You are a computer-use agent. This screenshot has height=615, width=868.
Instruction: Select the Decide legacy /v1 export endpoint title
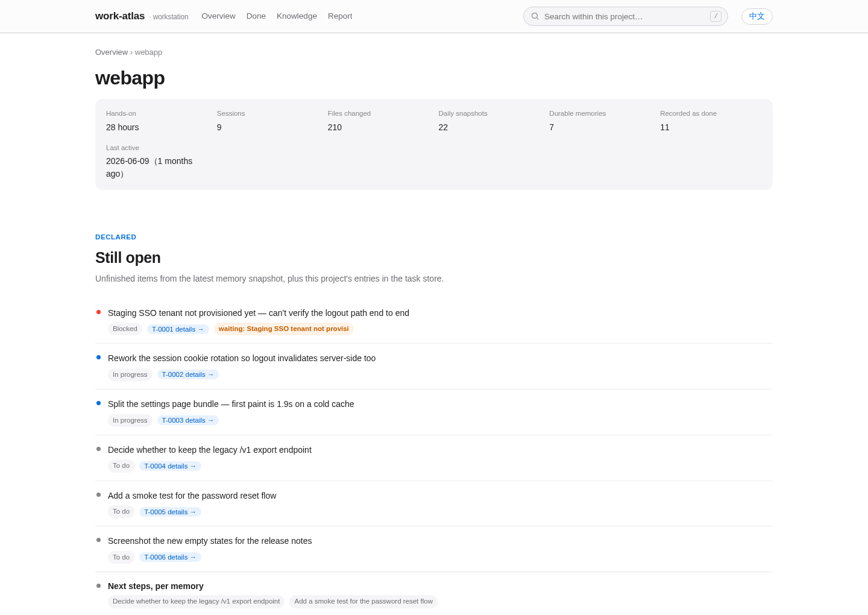tap(210, 450)
